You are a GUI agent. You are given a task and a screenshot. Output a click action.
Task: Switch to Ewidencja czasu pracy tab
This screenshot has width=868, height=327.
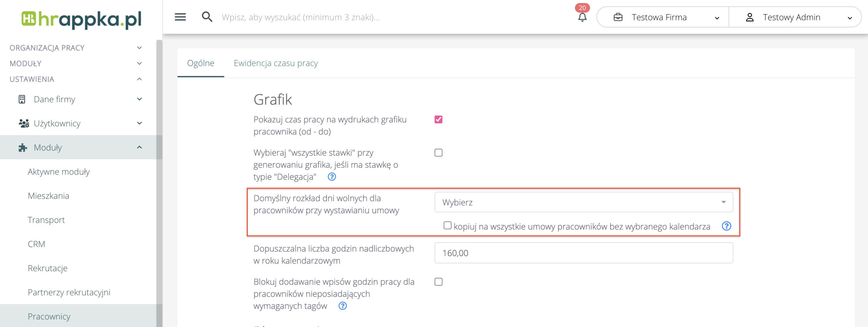click(x=276, y=63)
